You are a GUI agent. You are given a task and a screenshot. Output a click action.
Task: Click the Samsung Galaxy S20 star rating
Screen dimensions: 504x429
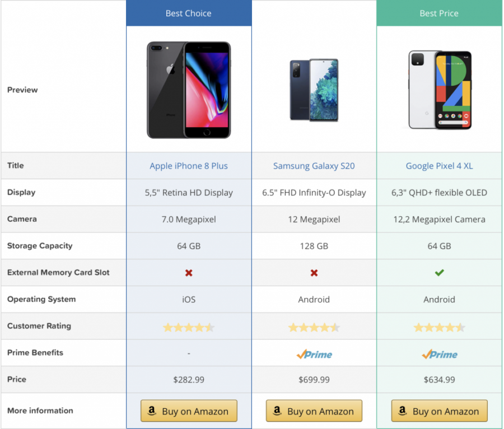314,327
